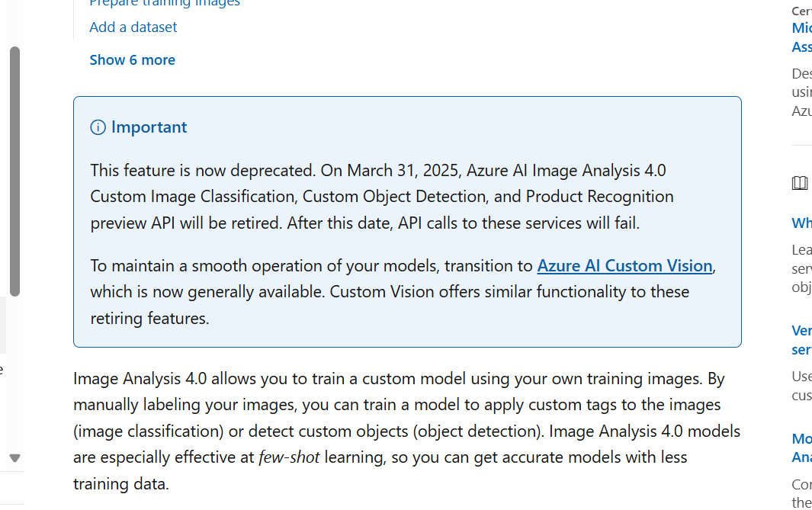Open the Azure AI Custom Vision link
812x510 pixels.
click(x=624, y=265)
